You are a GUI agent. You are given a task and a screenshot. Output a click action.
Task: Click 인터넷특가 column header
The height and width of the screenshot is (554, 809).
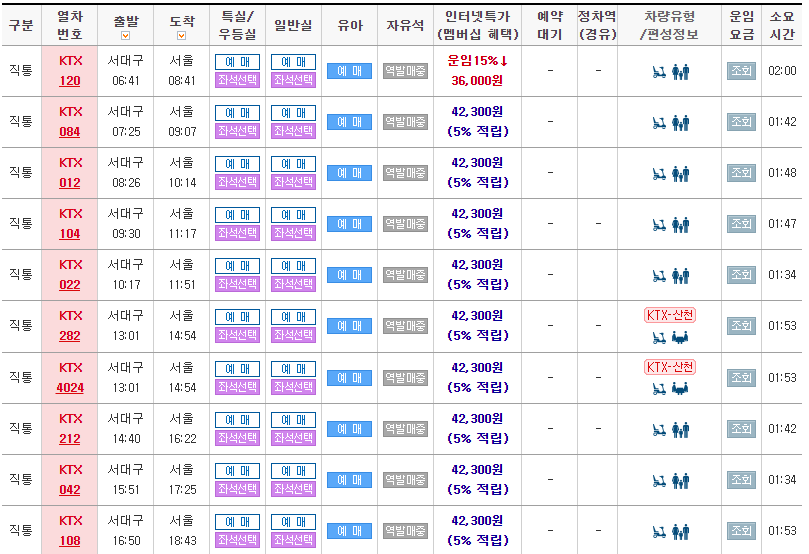tap(477, 25)
